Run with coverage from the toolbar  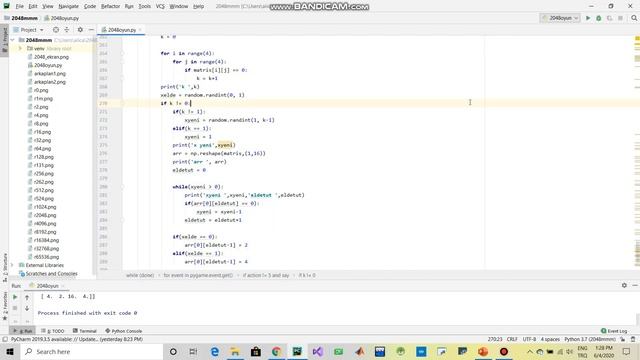(x=609, y=18)
